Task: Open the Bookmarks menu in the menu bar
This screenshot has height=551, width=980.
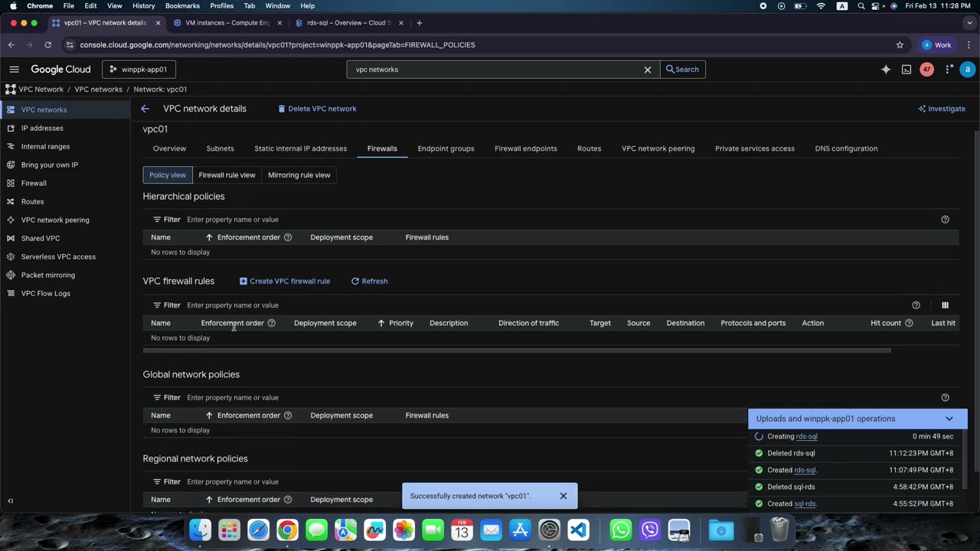Action: pos(182,6)
